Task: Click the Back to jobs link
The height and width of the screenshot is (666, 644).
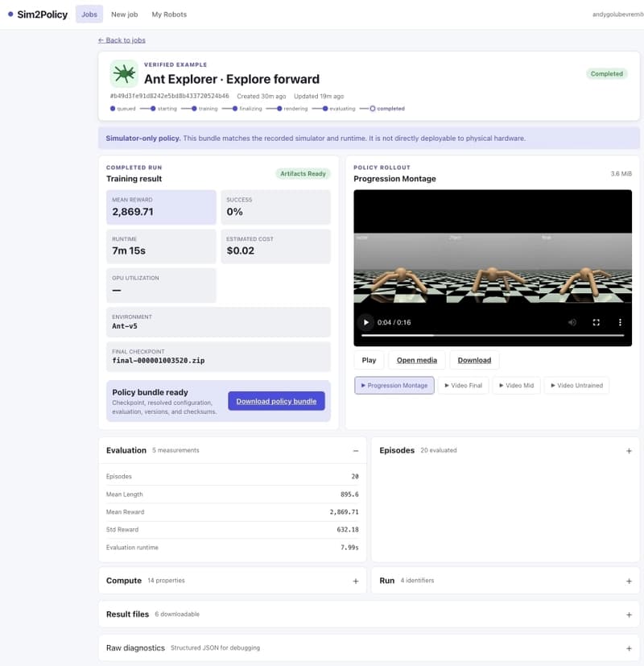Action: pos(122,40)
